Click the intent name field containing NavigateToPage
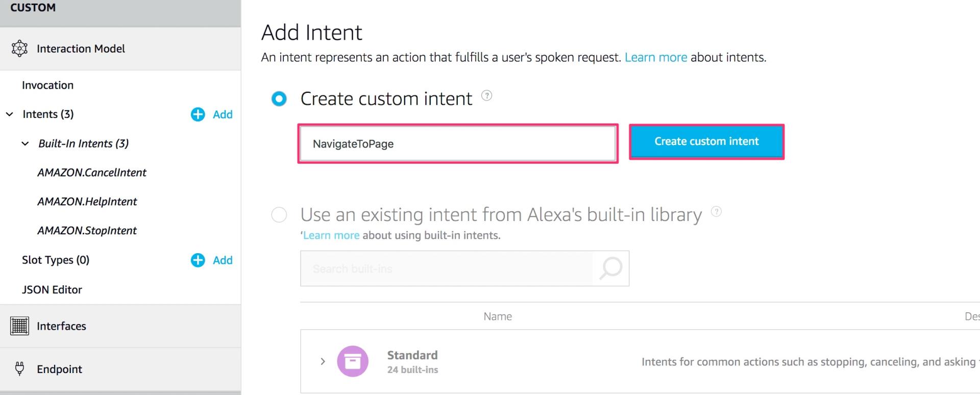 tap(457, 144)
